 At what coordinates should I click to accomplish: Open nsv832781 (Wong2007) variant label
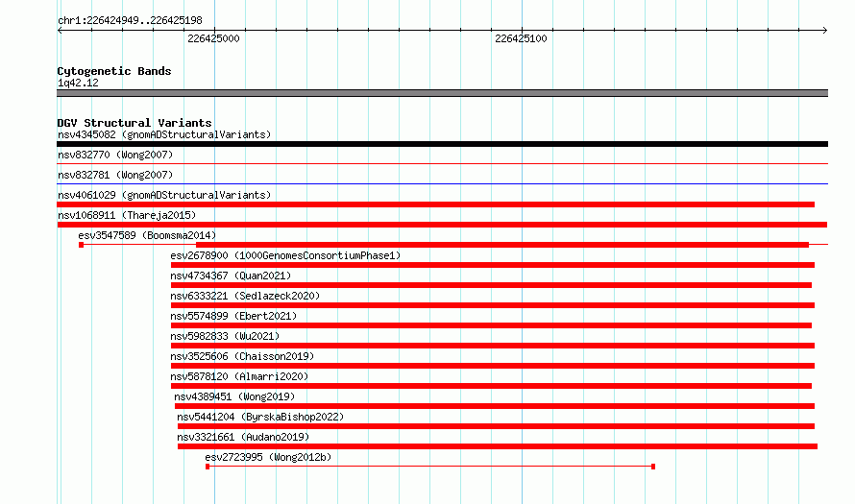point(115,175)
